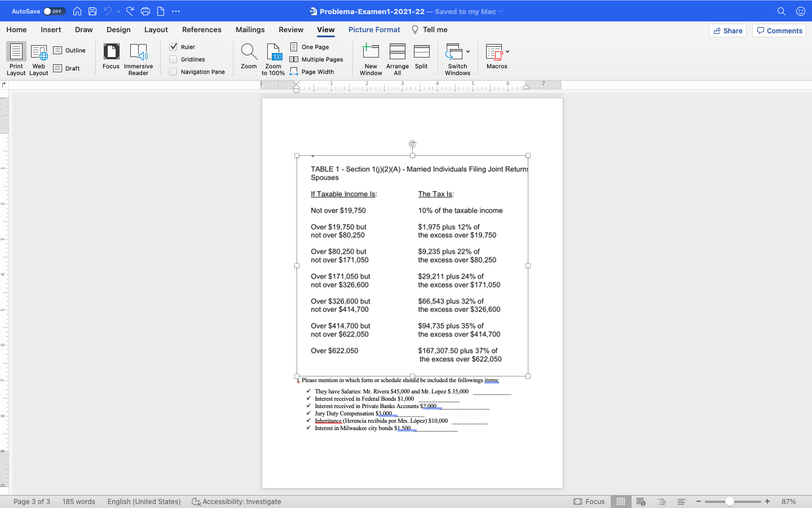
Task: Open the document title dropdown chevron
Action: (x=501, y=11)
